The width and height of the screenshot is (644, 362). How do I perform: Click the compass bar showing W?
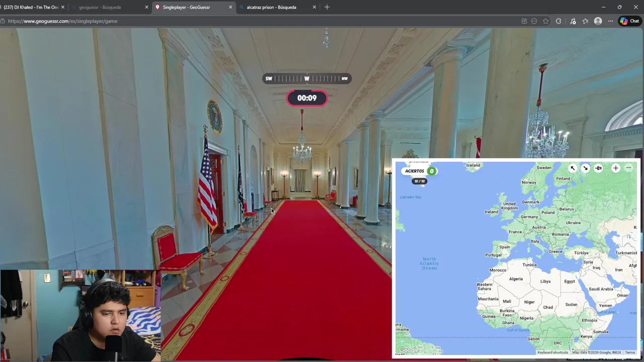[306, 78]
